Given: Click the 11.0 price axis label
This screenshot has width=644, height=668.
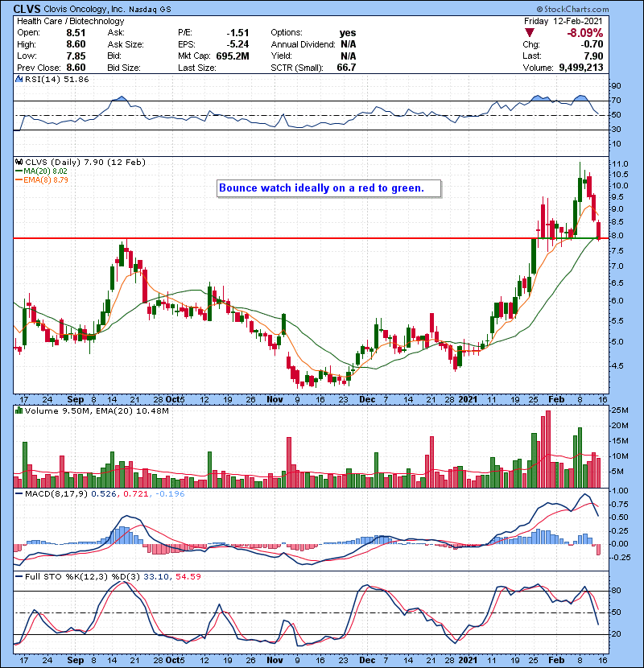Looking at the screenshot, I should pyautogui.click(x=619, y=164).
